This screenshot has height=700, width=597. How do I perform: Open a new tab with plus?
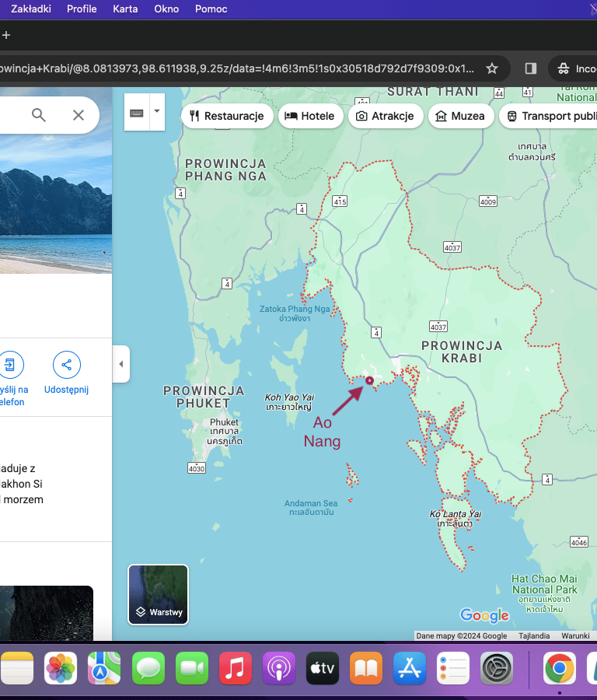coord(6,35)
